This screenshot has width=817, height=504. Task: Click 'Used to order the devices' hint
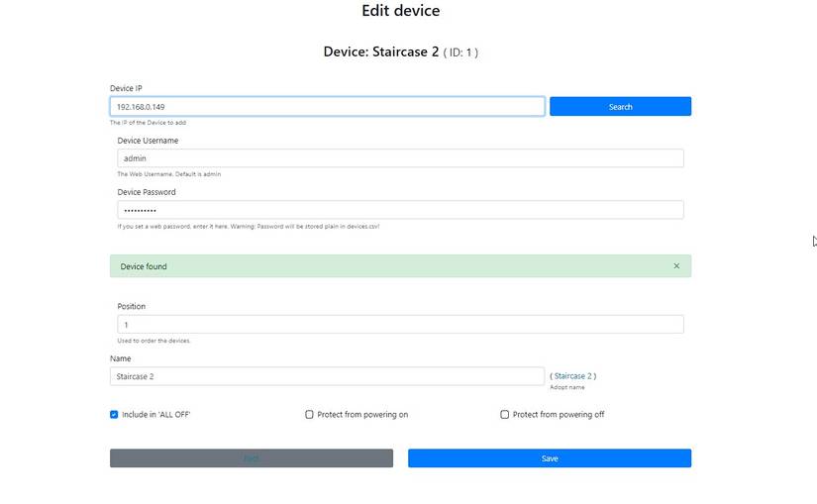(x=153, y=341)
